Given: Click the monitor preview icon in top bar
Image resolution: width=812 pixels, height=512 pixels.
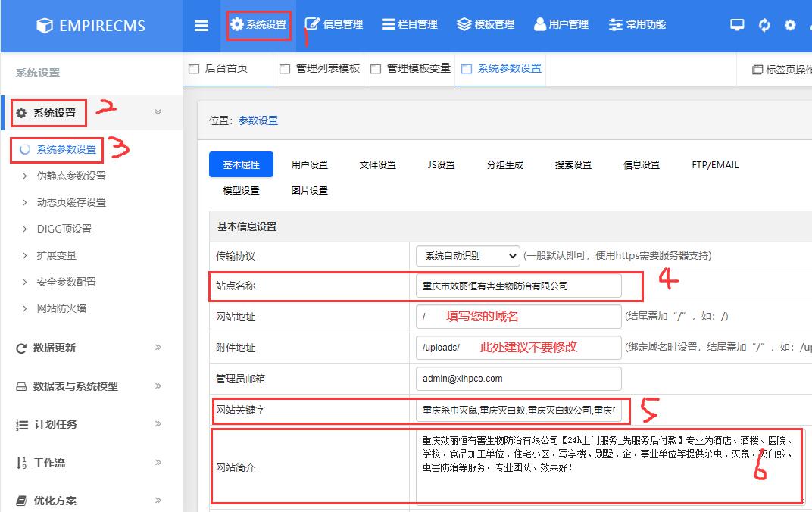Looking at the screenshot, I should pyautogui.click(x=736, y=23).
